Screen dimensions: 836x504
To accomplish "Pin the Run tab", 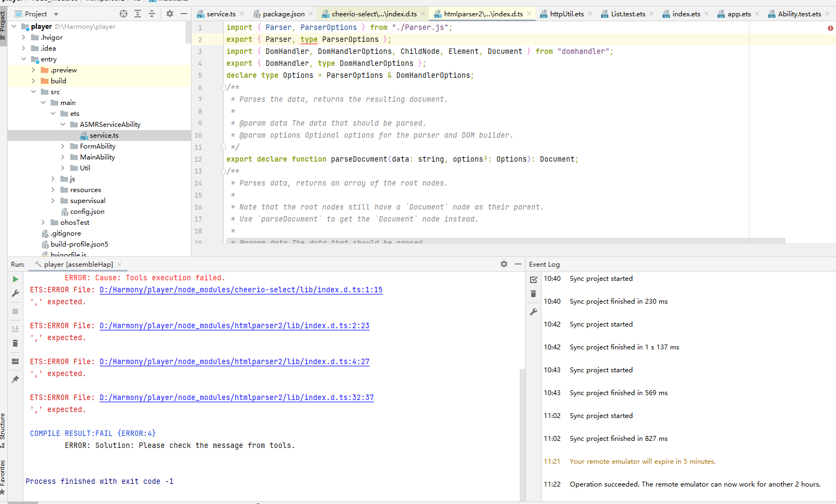I will [15, 379].
